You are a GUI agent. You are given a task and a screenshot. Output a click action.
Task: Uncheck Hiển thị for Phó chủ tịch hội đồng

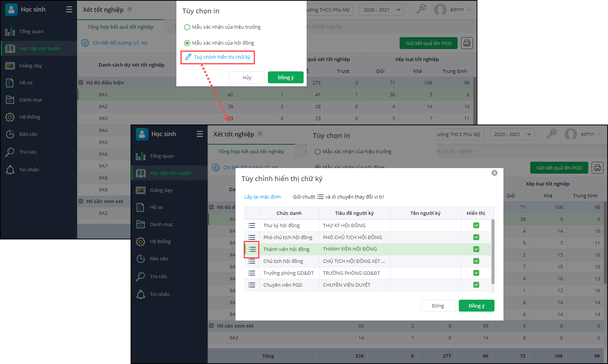476,237
